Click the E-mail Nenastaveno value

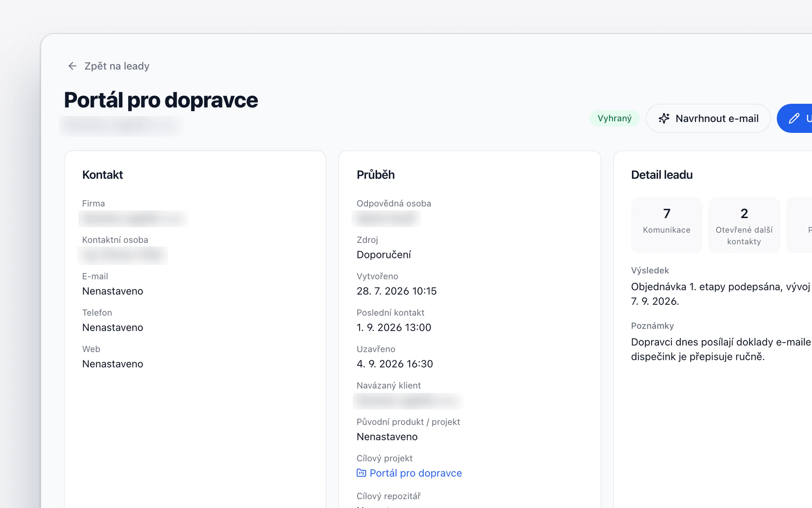pyautogui.click(x=112, y=291)
